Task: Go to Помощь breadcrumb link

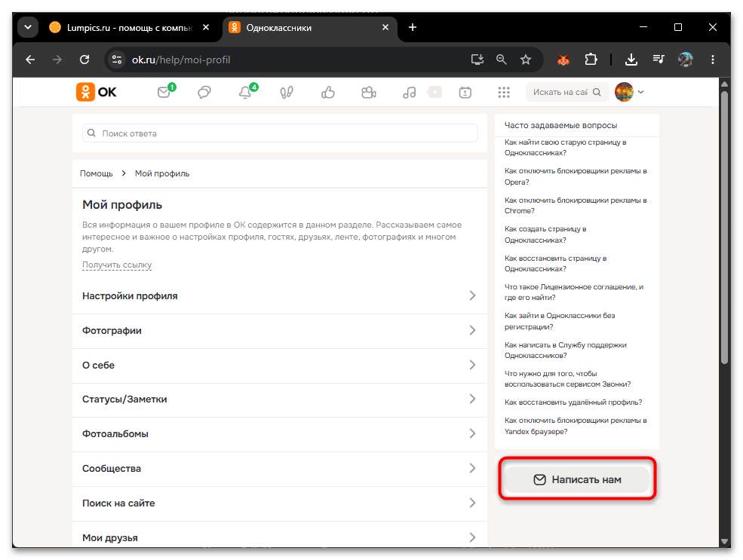Action: click(x=97, y=173)
